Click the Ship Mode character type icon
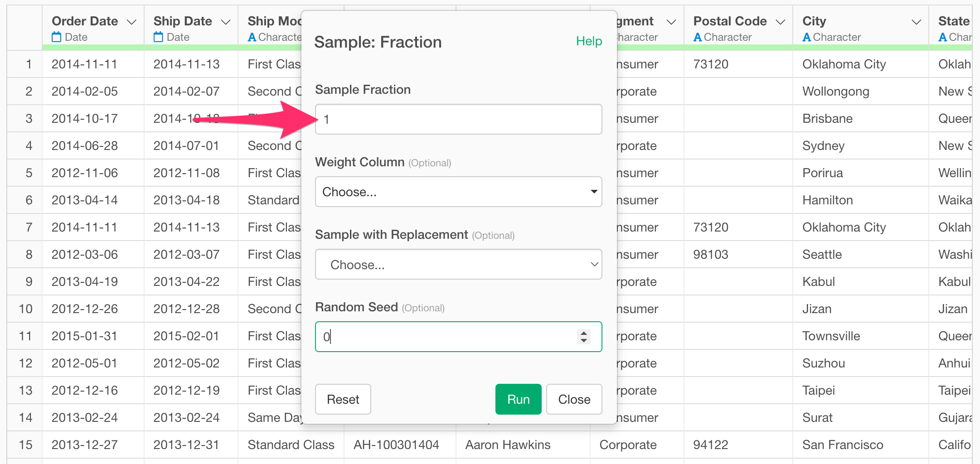The height and width of the screenshot is (464, 980). [x=252, y=37]
